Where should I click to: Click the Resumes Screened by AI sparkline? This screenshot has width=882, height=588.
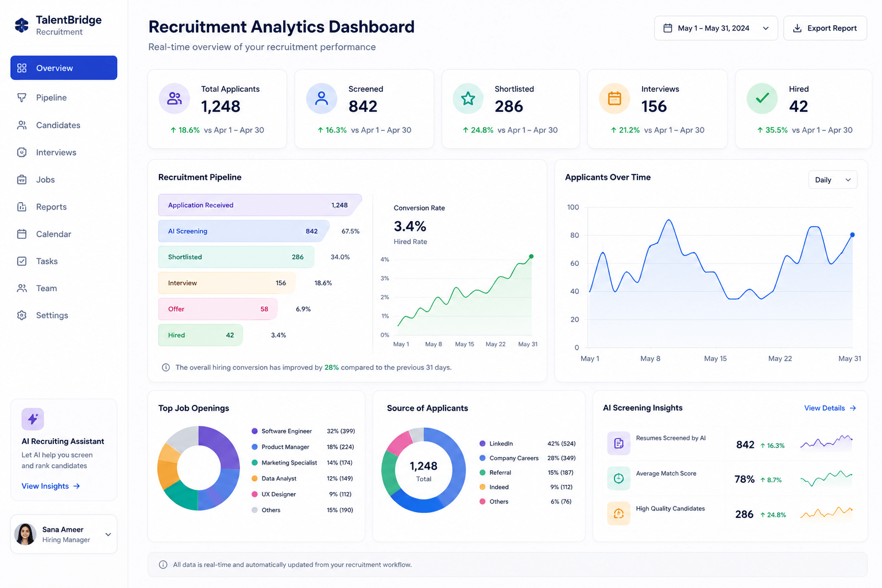826,442
